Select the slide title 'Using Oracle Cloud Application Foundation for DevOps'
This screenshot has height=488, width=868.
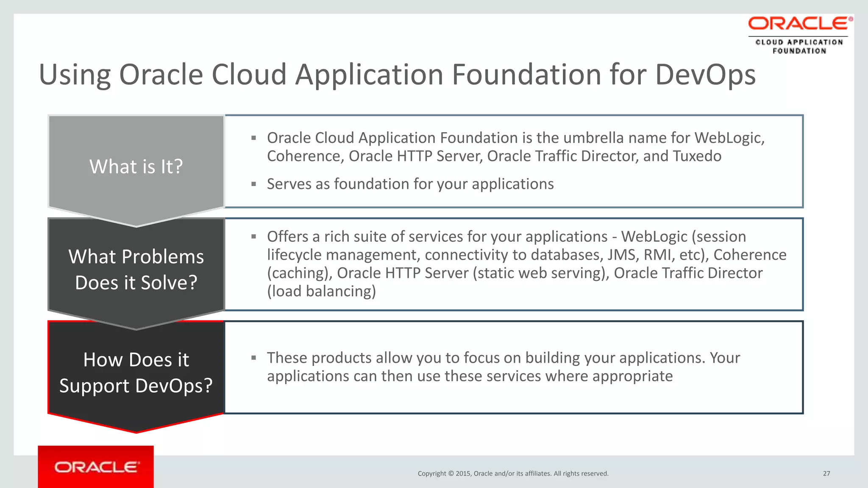coord(397,75)
